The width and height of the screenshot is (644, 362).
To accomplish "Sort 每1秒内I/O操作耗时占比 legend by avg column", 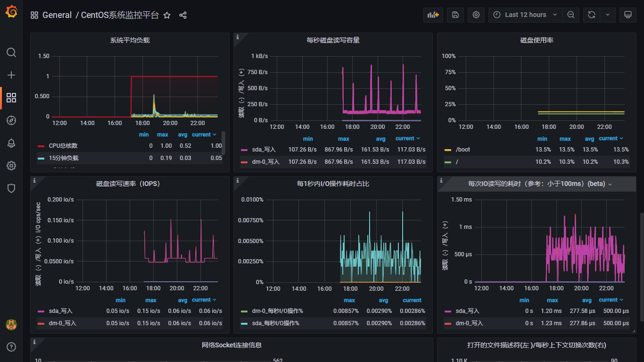I will tap(384, 300).
